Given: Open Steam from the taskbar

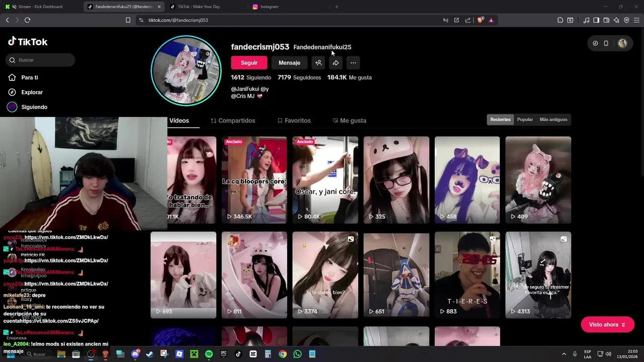Looking at the screenshot, I should click(149, 354).
